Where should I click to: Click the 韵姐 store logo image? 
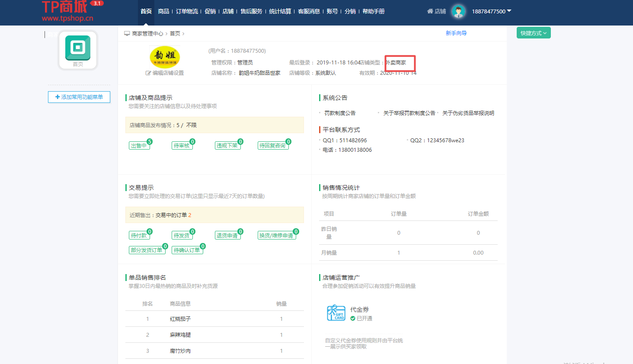[x=165, y=57]
